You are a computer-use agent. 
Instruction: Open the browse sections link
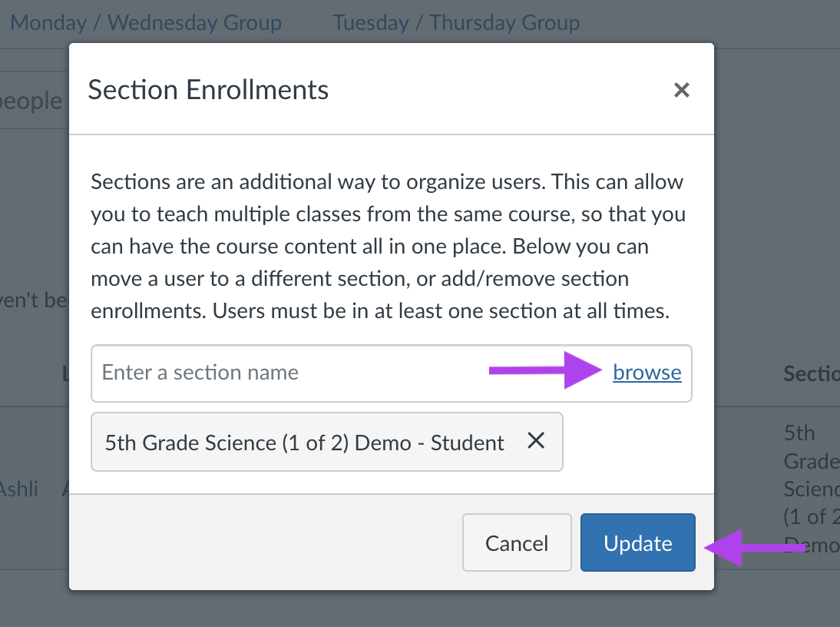tap(647, 373)
